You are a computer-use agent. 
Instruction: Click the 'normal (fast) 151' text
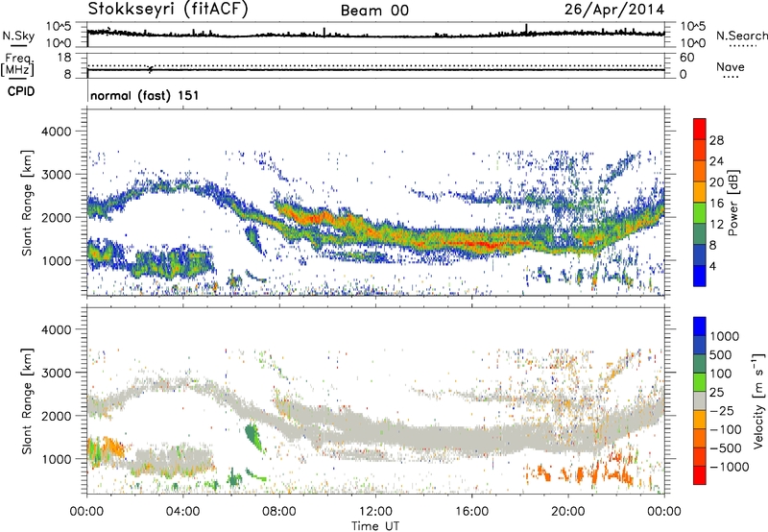(145, 95)
